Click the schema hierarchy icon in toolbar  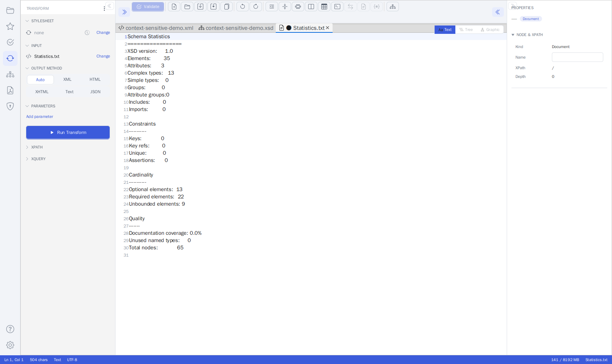(393, 7)
